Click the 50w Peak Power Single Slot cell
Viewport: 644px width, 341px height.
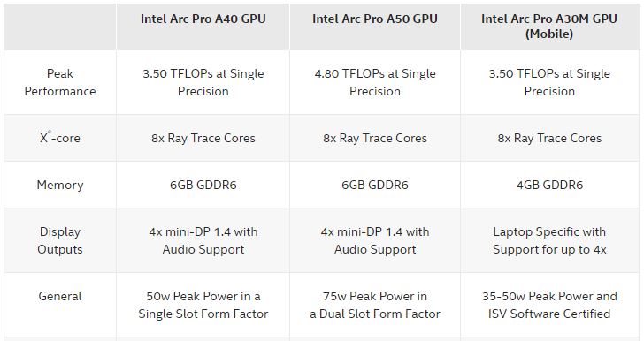[203, 305]
